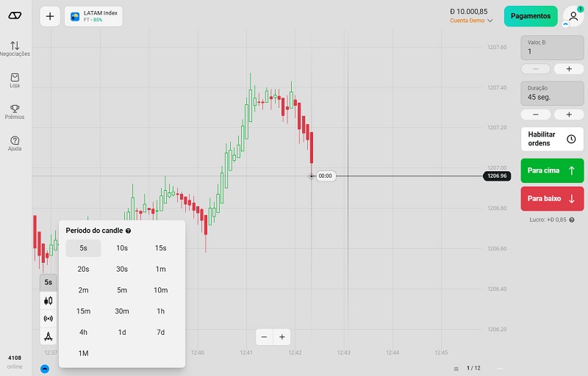This screenshot has width=588, height=376.
Task: Select 1m candle period
Action: (160, 269)
